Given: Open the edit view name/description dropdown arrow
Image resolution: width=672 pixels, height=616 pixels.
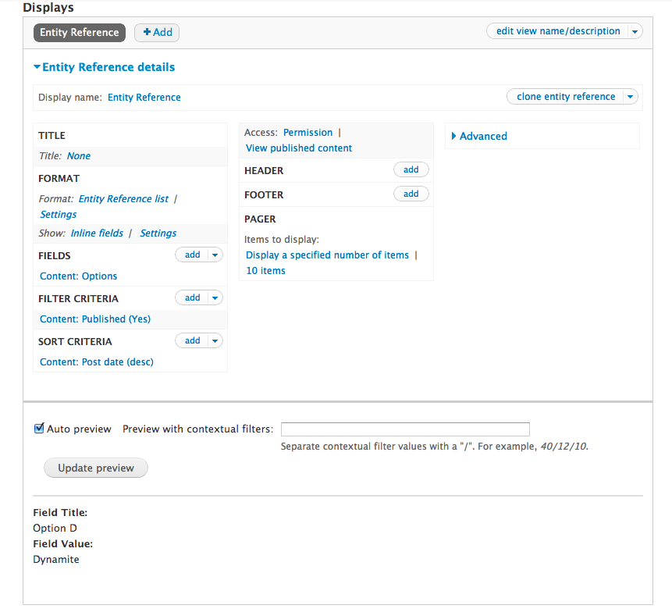Looking at the screenshot, I should pyautogui.click(x=635, y=30).
